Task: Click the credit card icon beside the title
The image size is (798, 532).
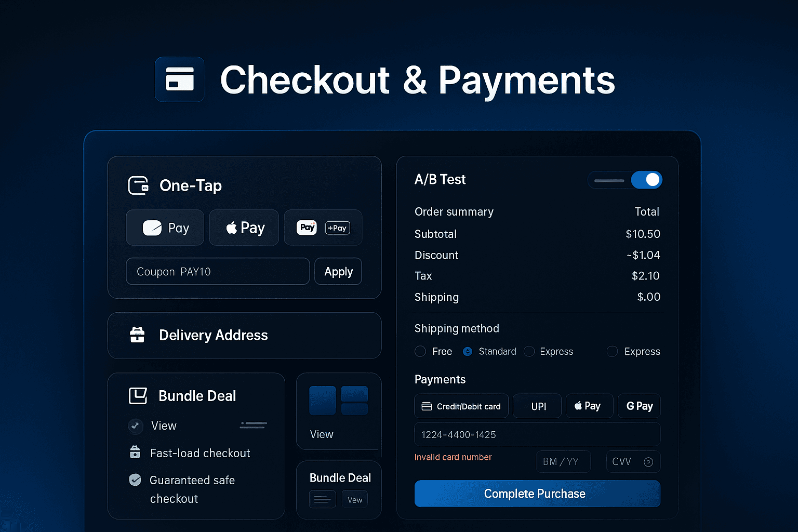Action: coord(179,79)
